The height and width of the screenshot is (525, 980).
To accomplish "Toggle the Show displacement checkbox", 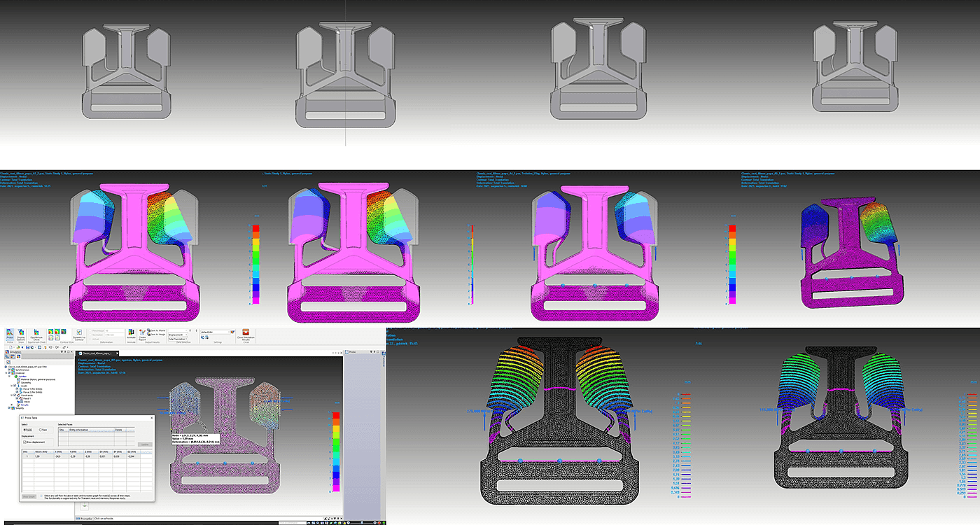I will click(x=34, y=442).
